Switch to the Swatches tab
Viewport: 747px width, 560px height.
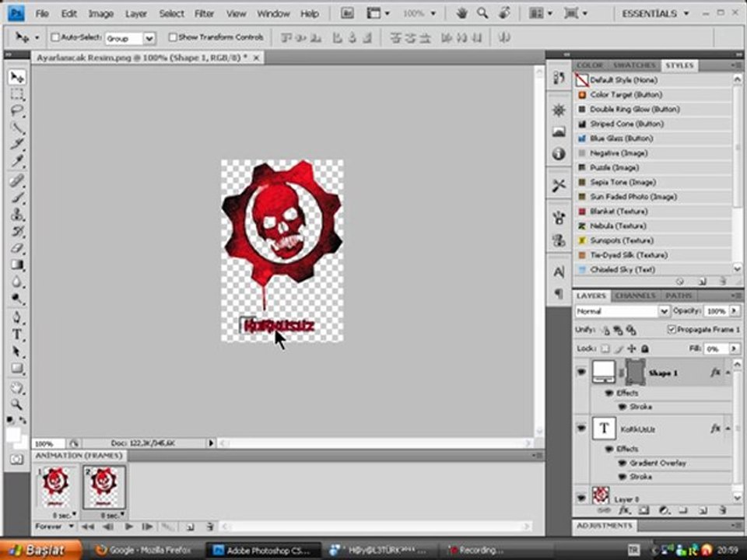click(634, 65)
